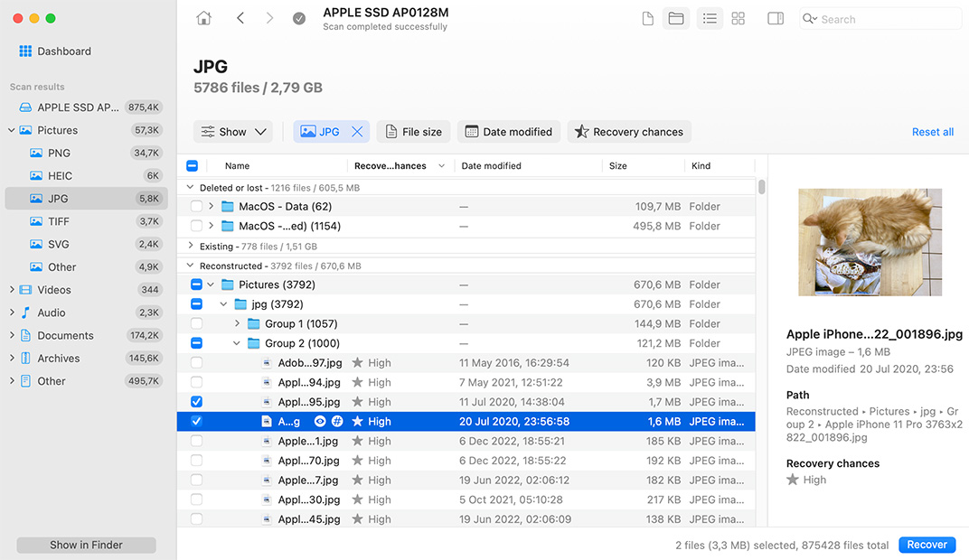Open the Recovery chances filter
Image resolution: width=969 pixels, height=560 pixels.
[629, 131]
